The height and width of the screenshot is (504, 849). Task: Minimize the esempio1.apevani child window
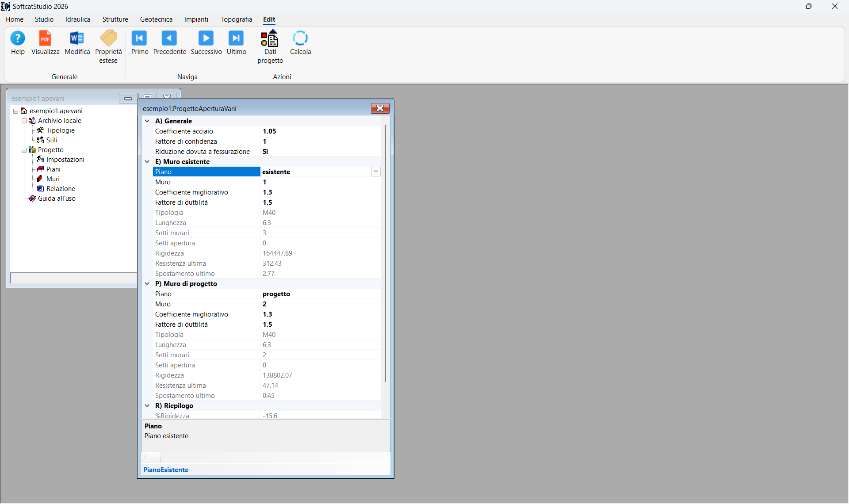tap(128, 98)
